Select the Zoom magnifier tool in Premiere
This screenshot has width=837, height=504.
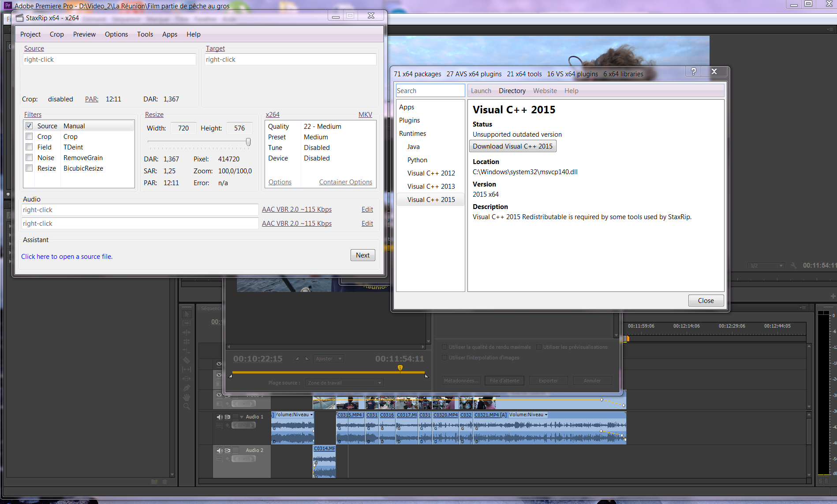pos(187,407)
